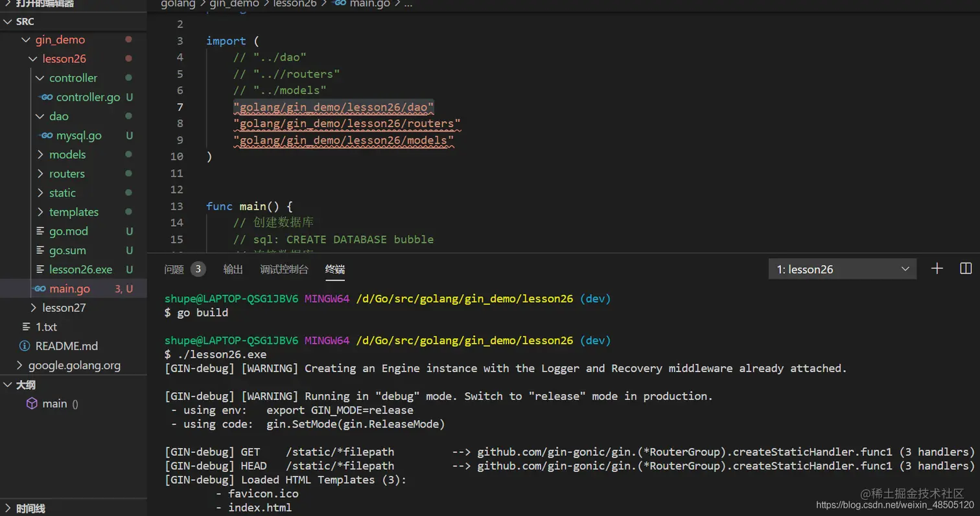Click the cube icon beside main()
The width and height of the screenshot is (980, 516).
32,403
